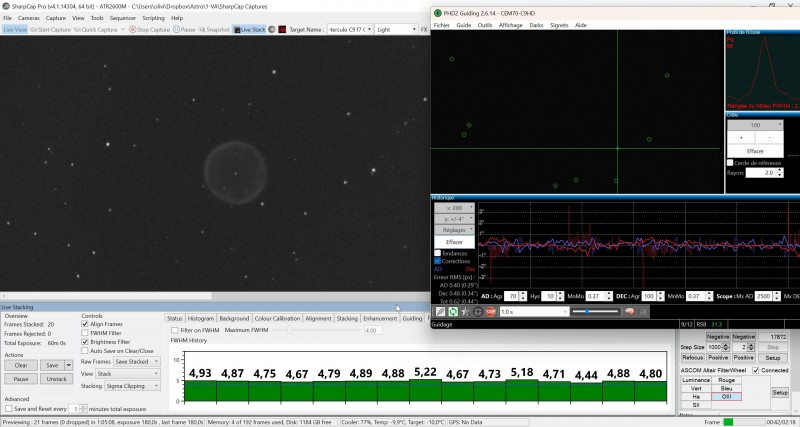Switch to Colour Calibration tab
The image size is (800, 427).
[277, 318]
